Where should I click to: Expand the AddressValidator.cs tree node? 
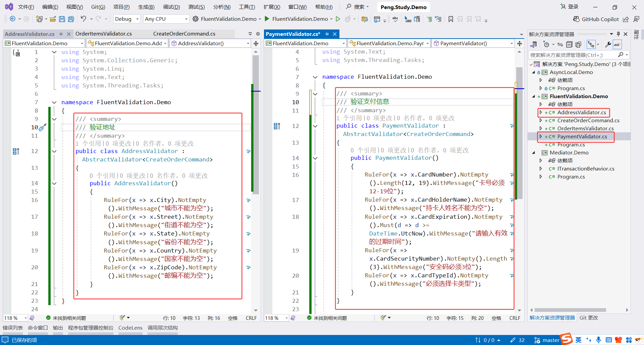click(x=541, y=113)
